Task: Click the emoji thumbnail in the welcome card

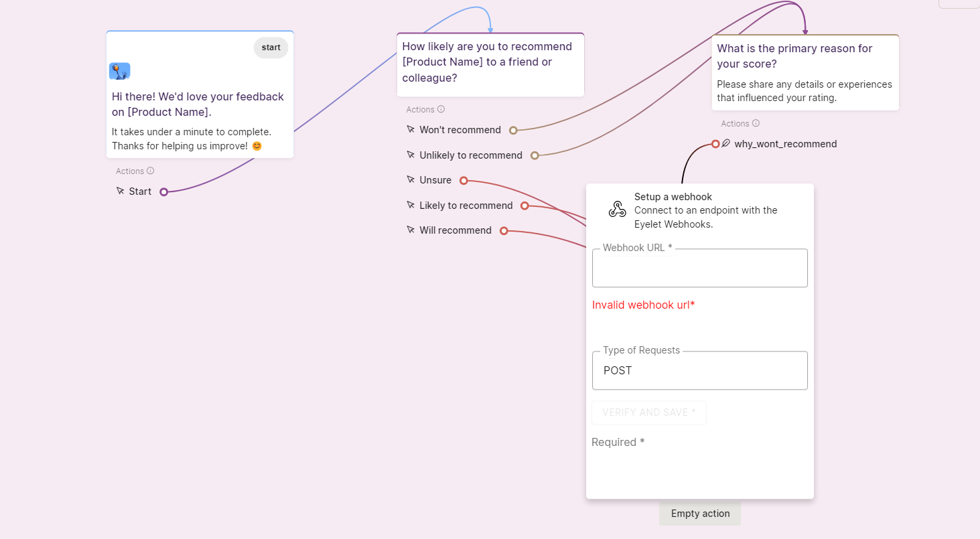Action: 119,71
